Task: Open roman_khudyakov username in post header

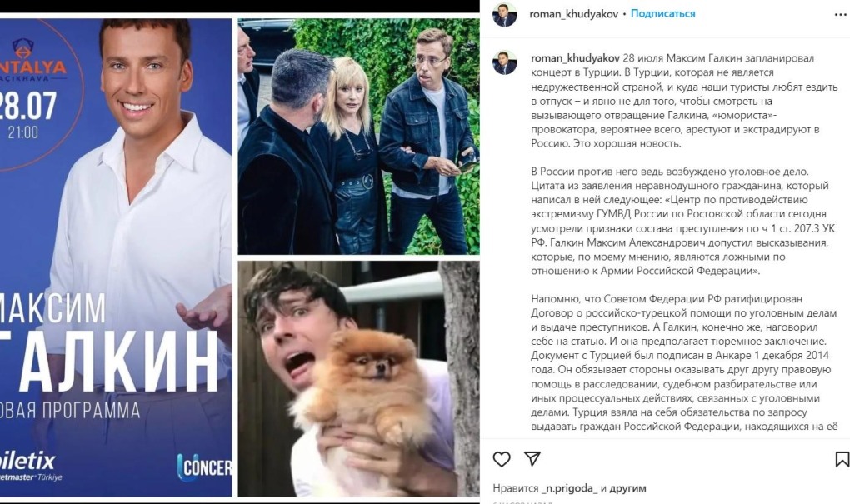Action: [x=573, y=14]
